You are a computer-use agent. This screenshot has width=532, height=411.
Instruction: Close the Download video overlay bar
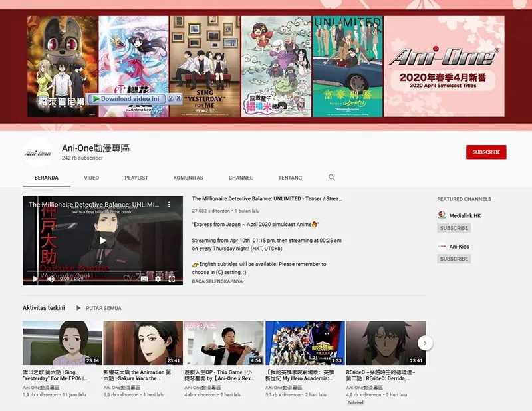coord(178,98)
